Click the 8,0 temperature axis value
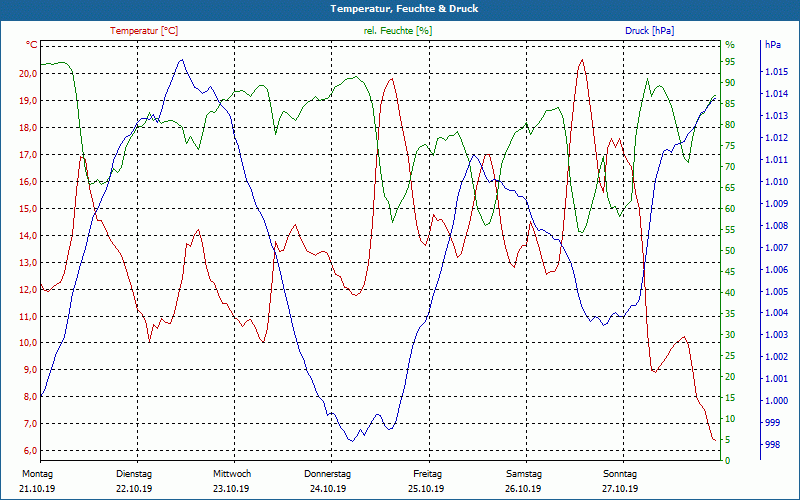The height and width of the screenshot is (500, 800). 30,397
